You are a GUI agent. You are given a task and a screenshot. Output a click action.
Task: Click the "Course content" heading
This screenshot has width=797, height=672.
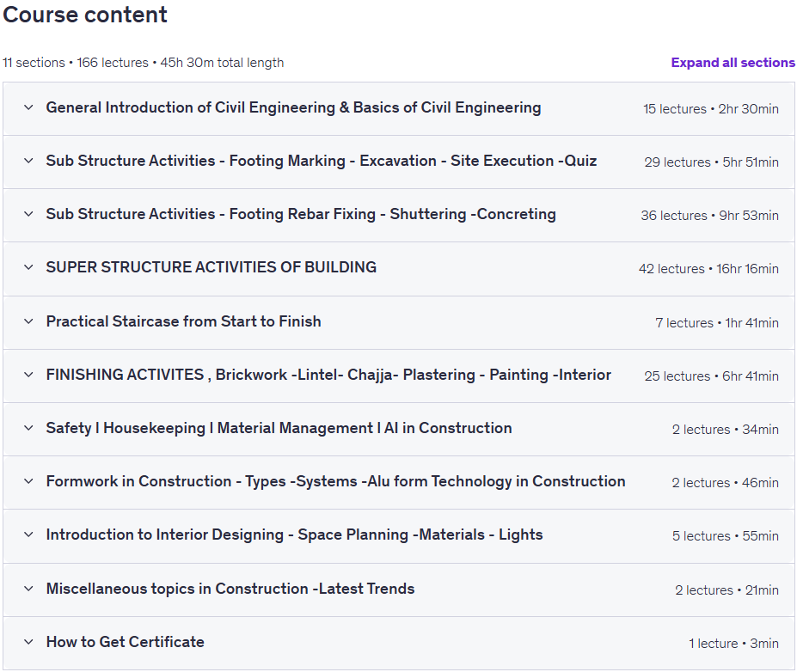coord(85,15)
